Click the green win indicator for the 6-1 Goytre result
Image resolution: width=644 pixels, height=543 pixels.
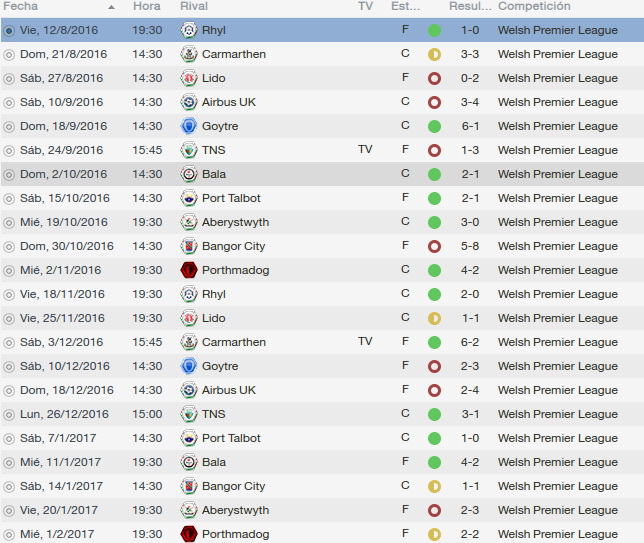coord(434,127)
